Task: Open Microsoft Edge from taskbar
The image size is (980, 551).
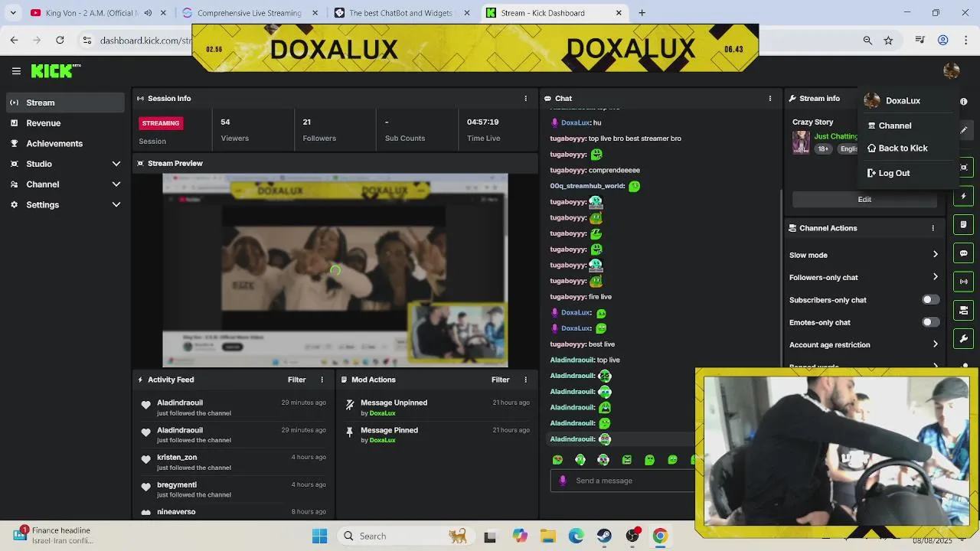Action: click(576, 536)
